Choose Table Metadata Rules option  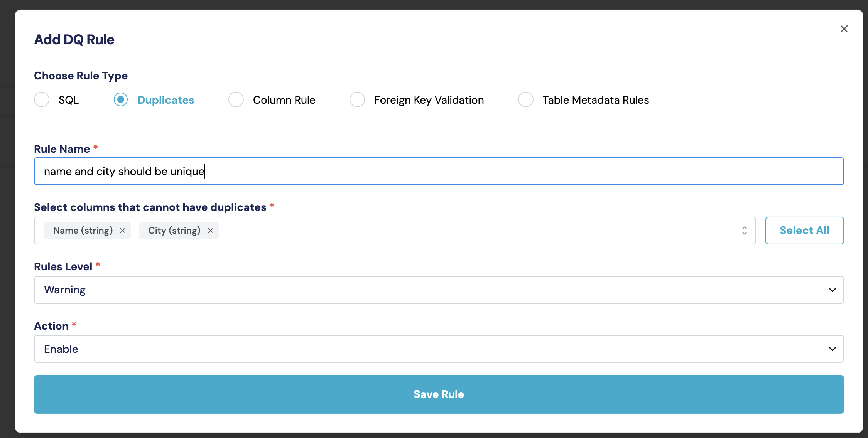[526, 100]
